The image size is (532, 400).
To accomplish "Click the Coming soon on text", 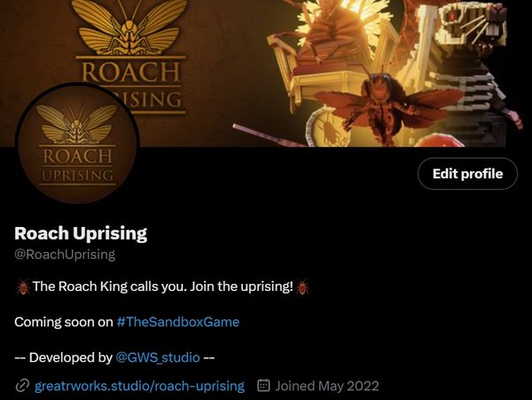I will (x=64, y=322).
